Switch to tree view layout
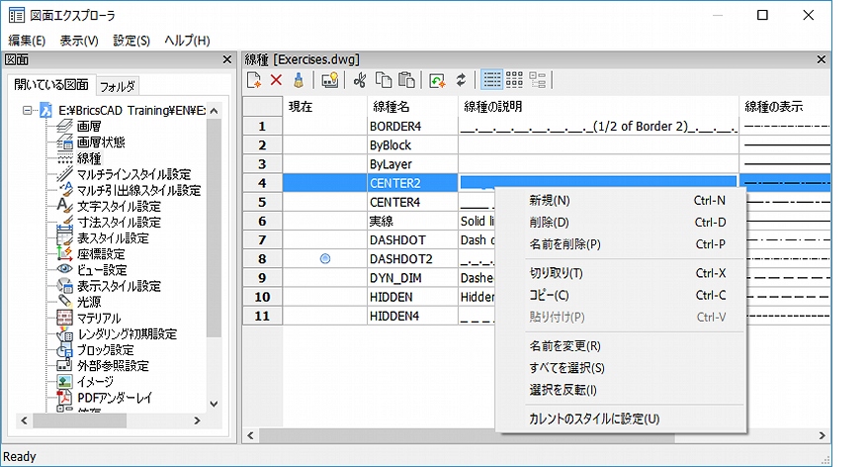 (x=538, y=80)
